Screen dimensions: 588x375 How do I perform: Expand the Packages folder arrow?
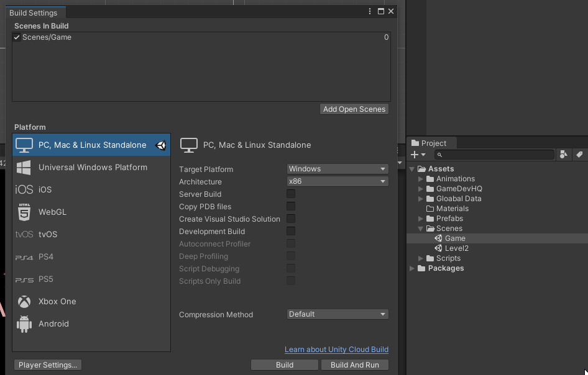pyautogui.click(x=412, y=268)
